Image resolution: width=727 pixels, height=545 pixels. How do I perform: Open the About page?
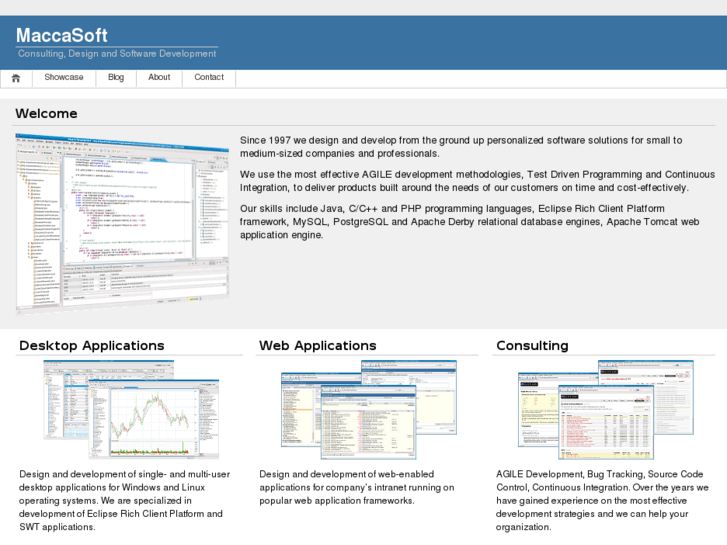point(159,77)
